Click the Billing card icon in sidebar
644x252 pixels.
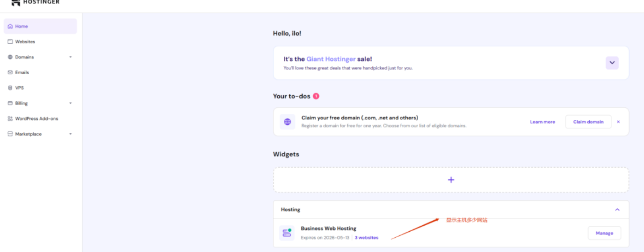(x=10, y=103)
